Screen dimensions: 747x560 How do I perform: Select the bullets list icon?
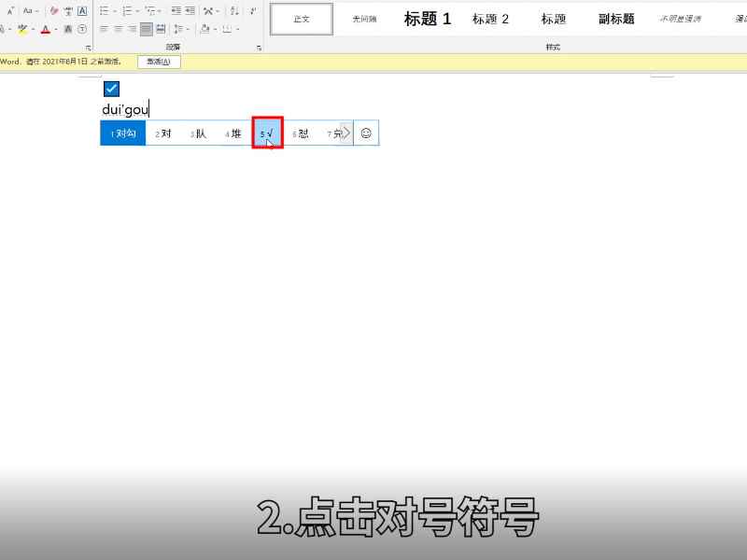pyautogui.click(x=103, y=9)
